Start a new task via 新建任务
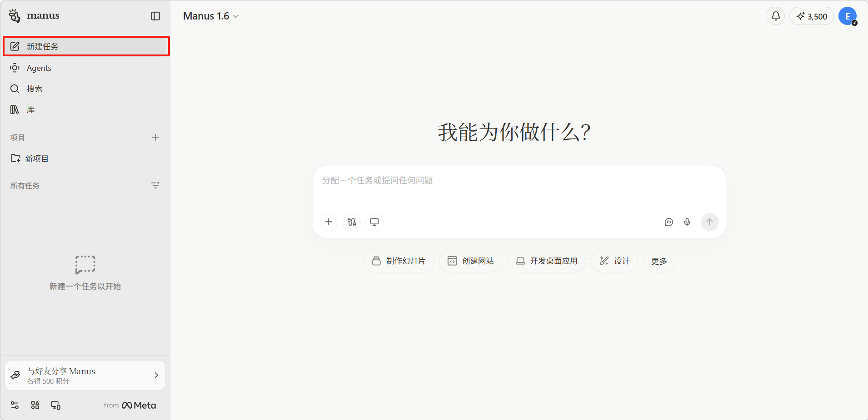Screen dimensions: 868x420 [86, 46]
